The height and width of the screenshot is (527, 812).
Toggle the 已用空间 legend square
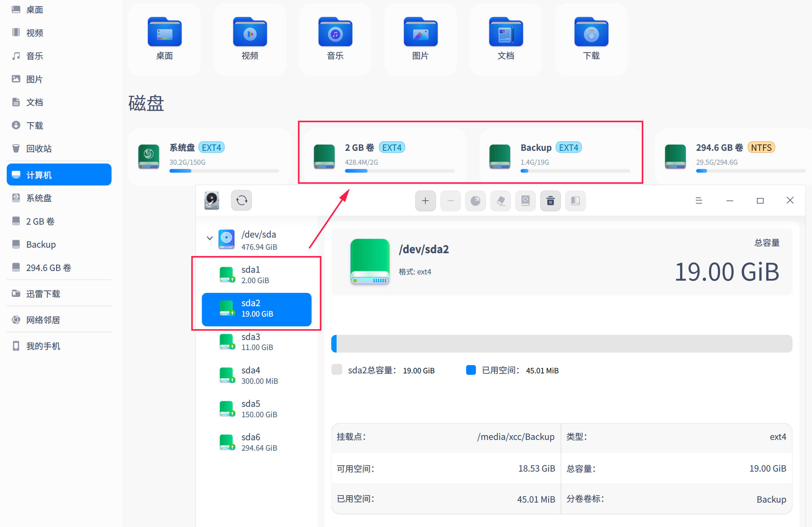coord(471,370)
